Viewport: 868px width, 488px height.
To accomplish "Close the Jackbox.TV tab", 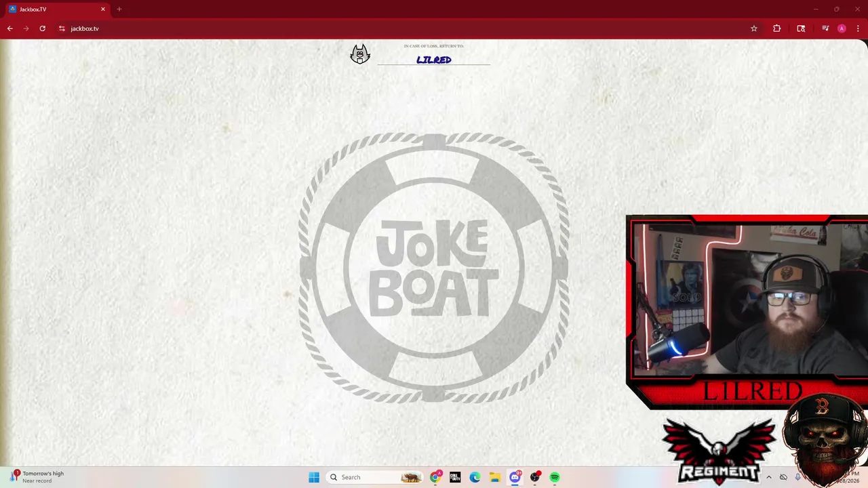I will [x=103, y=9].
